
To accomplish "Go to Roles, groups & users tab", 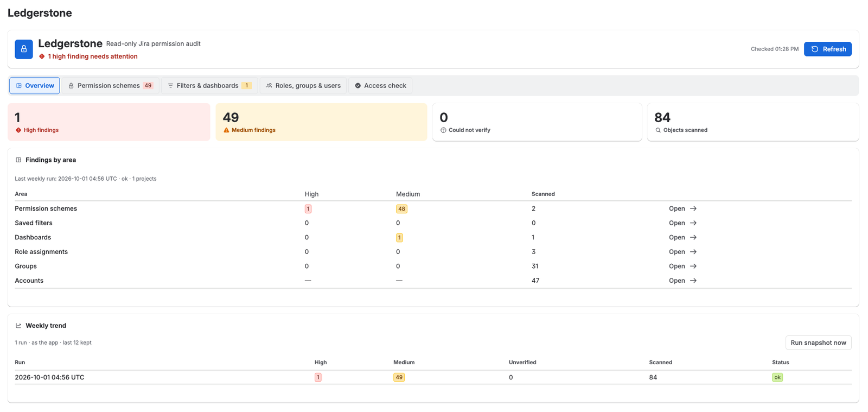I will [x=303, y=86].
